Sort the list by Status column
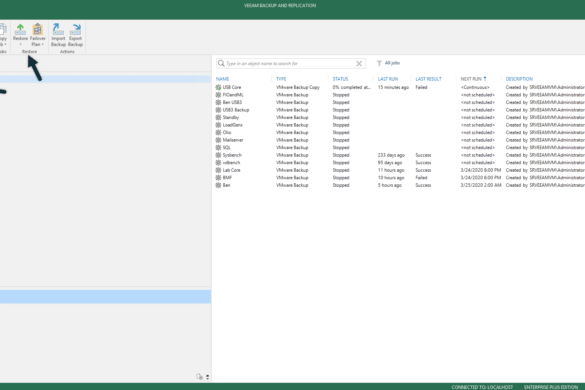585x390 pixels. (x=340, y=79)
